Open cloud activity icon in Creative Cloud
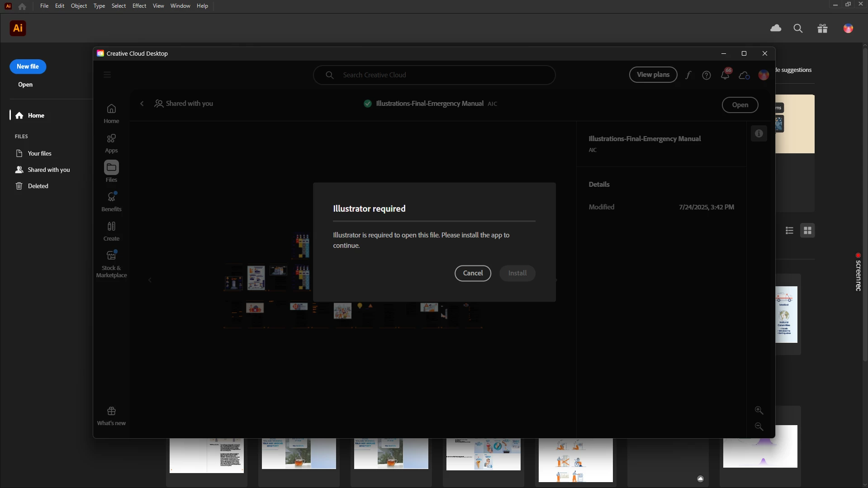 pos(744,75)
